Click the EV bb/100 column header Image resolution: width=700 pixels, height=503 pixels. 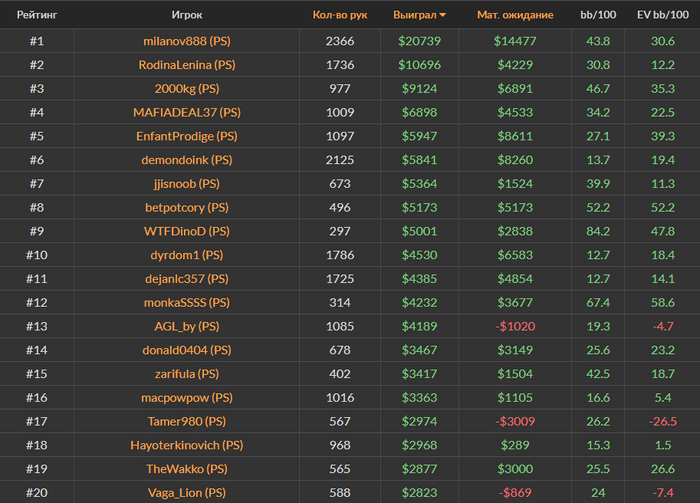[x=662, y=15]
